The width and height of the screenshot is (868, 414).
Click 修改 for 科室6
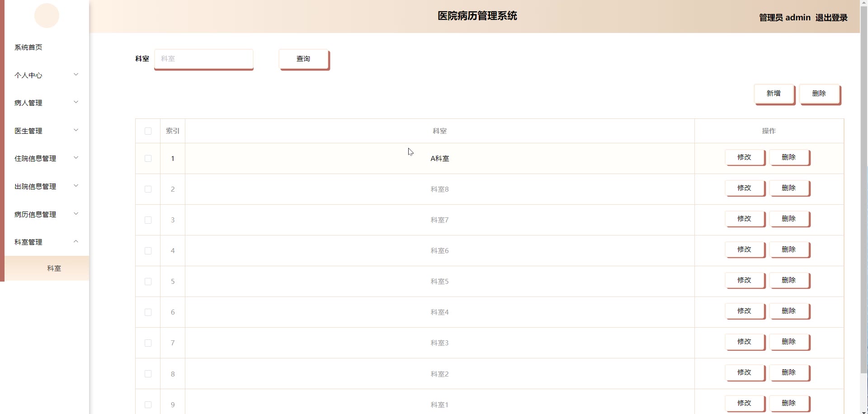(x=745, y=249)
